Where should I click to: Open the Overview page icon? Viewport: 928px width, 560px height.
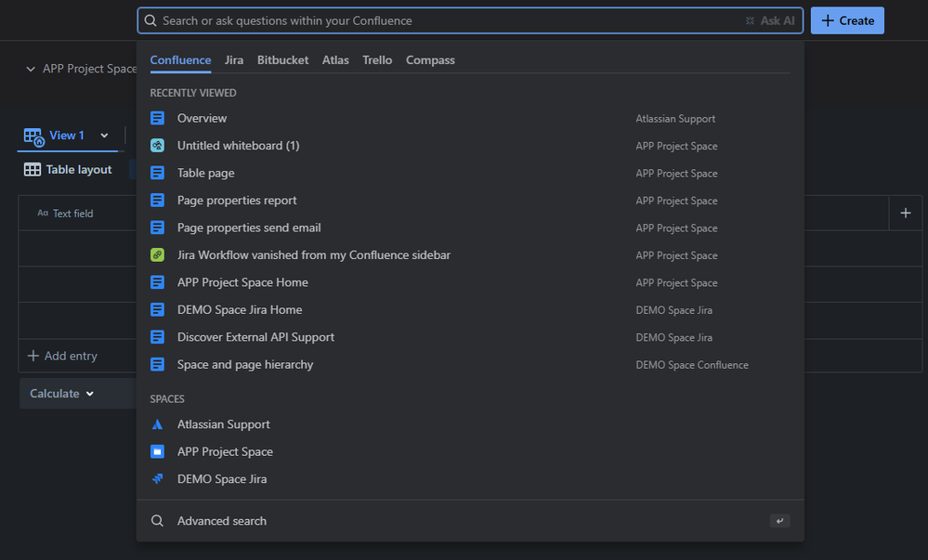coord(157,118)
